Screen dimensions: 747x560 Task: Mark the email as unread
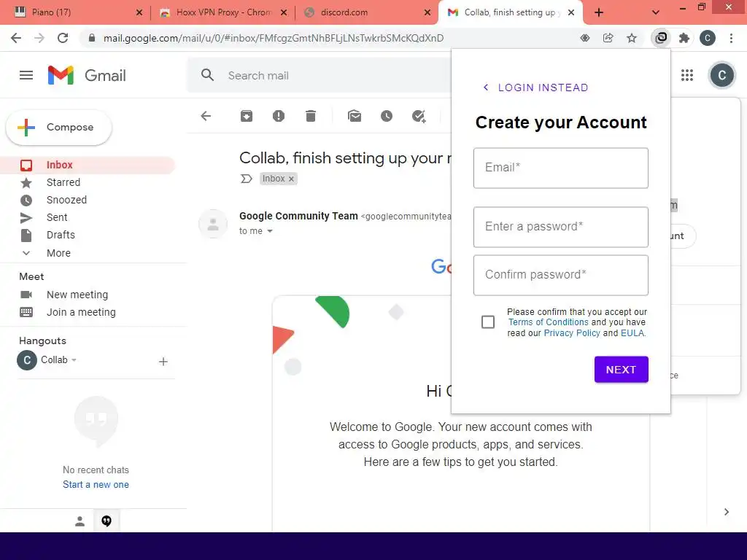355,116
